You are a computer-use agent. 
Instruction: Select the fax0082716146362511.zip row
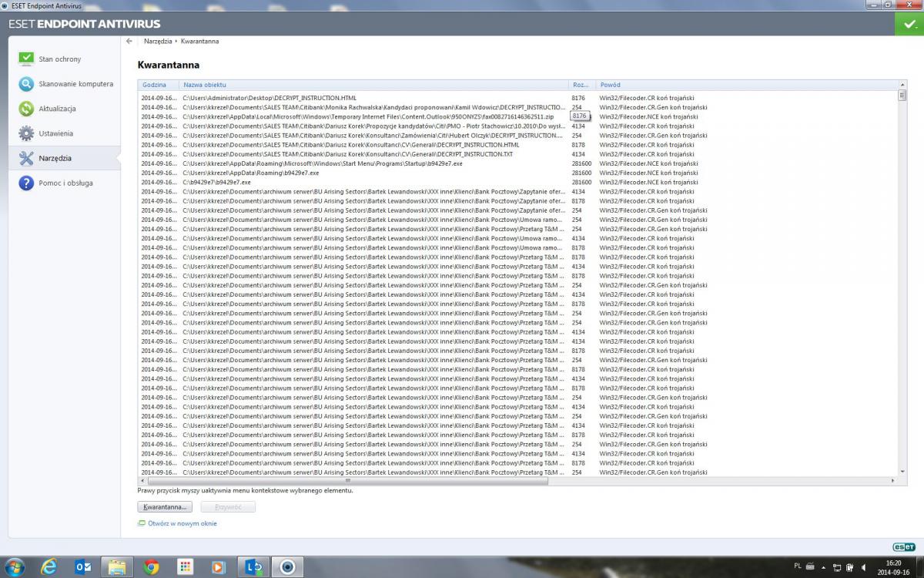(518, 116)
